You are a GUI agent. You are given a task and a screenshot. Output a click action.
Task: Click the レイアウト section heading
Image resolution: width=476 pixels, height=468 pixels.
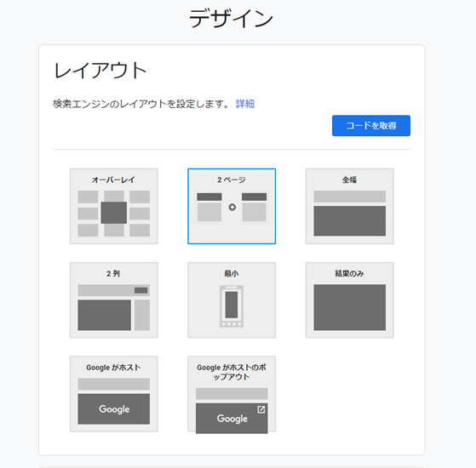100,71
